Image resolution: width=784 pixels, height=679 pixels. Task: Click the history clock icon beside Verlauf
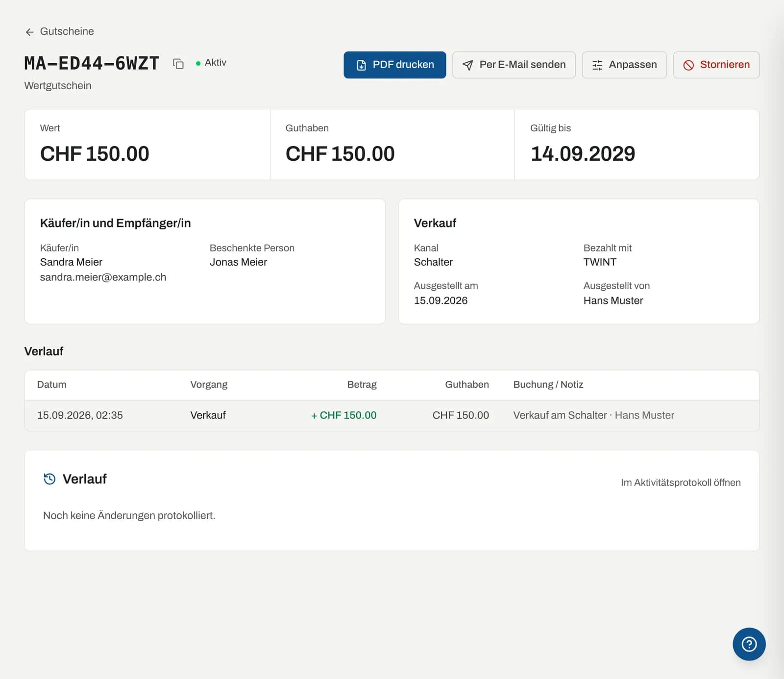coord(49,479)
